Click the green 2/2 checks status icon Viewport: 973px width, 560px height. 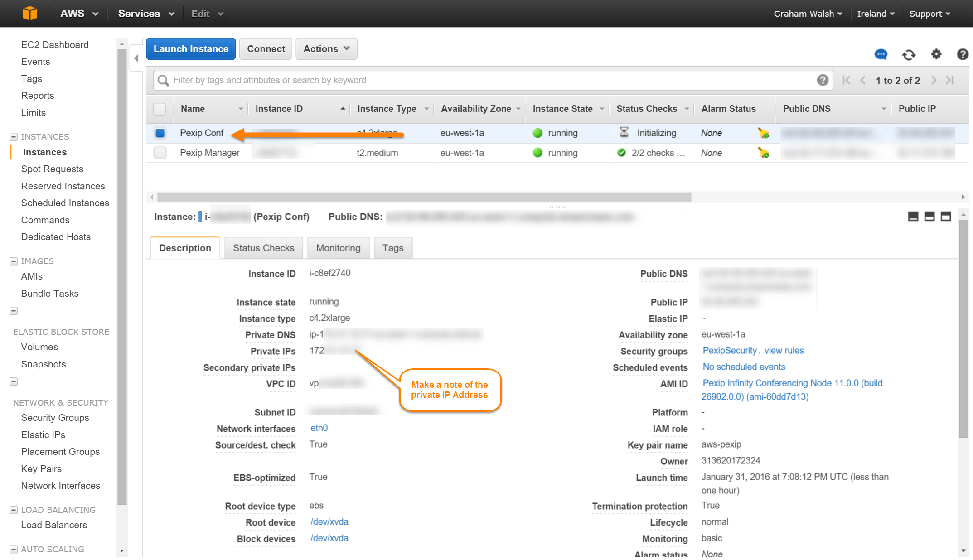click(622, 153)
